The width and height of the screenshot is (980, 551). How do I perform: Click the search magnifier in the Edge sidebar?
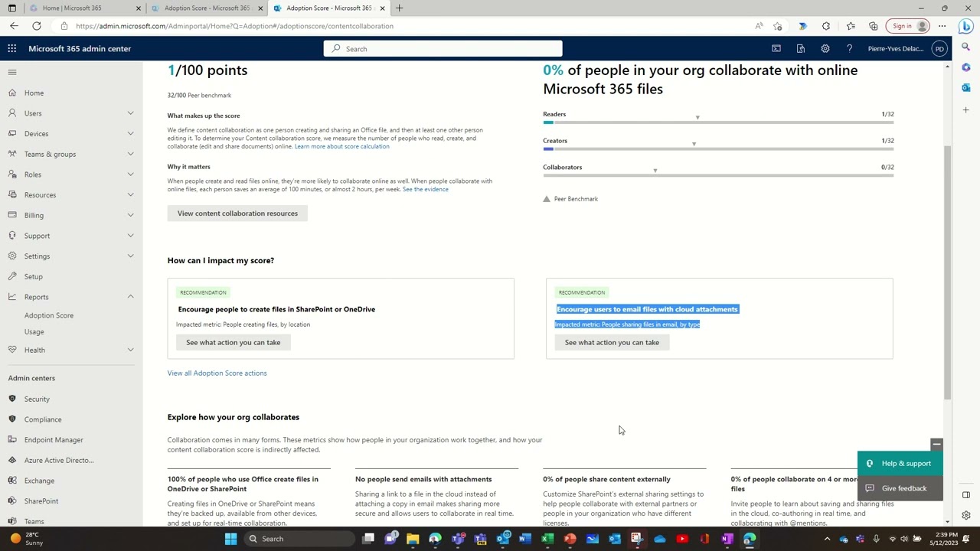coord(966,47)
